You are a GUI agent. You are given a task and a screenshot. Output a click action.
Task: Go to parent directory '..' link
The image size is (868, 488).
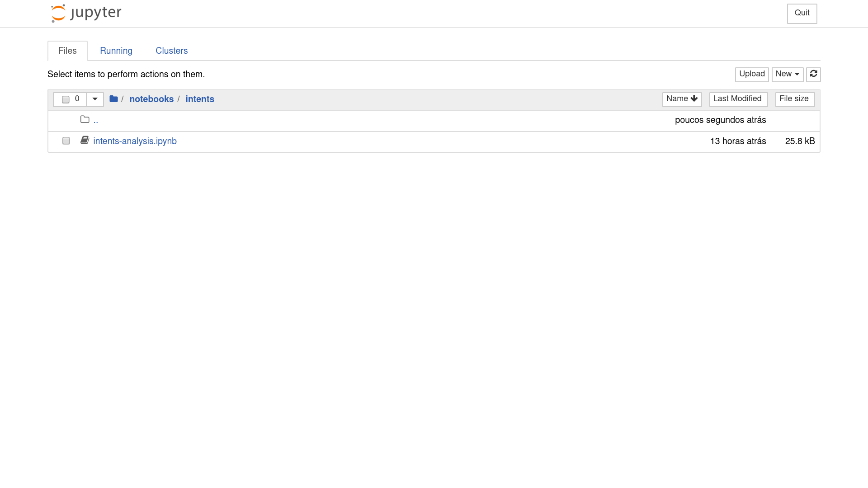(x=95, y=120)
